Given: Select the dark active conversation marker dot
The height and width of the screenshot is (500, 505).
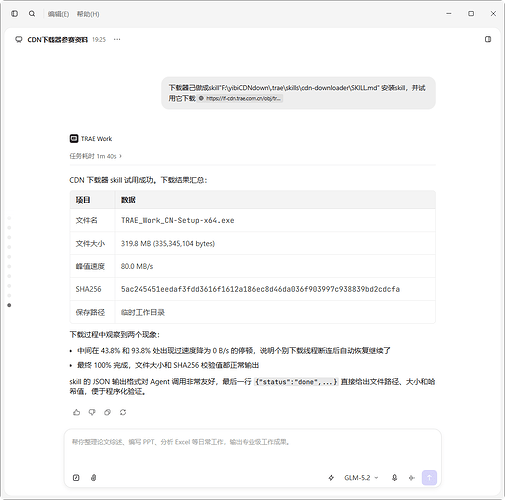Looking at the screenshot, I should click(x=9, y=305).
